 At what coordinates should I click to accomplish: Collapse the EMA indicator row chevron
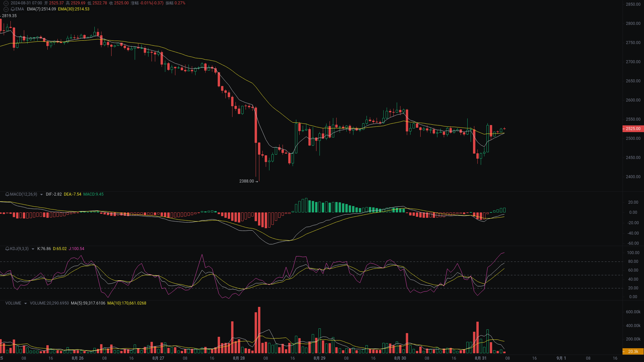click(x=6, y=9)
